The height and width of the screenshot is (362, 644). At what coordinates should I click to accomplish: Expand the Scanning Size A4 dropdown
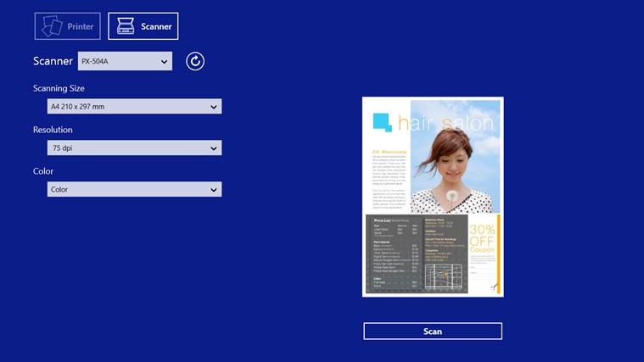click(134, 106)
